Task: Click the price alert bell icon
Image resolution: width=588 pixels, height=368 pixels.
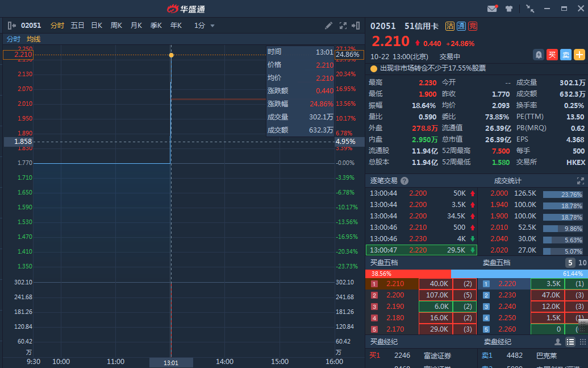Action: coord(538,55)
